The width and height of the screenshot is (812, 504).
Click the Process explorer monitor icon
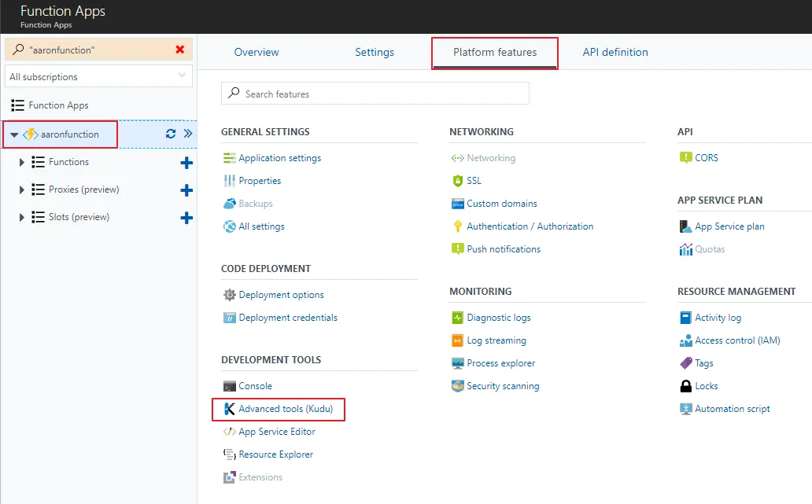(458, 363)
